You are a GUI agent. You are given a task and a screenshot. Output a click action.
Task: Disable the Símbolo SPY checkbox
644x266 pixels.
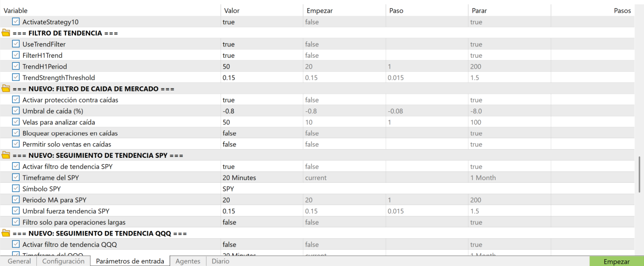[16, 189]
